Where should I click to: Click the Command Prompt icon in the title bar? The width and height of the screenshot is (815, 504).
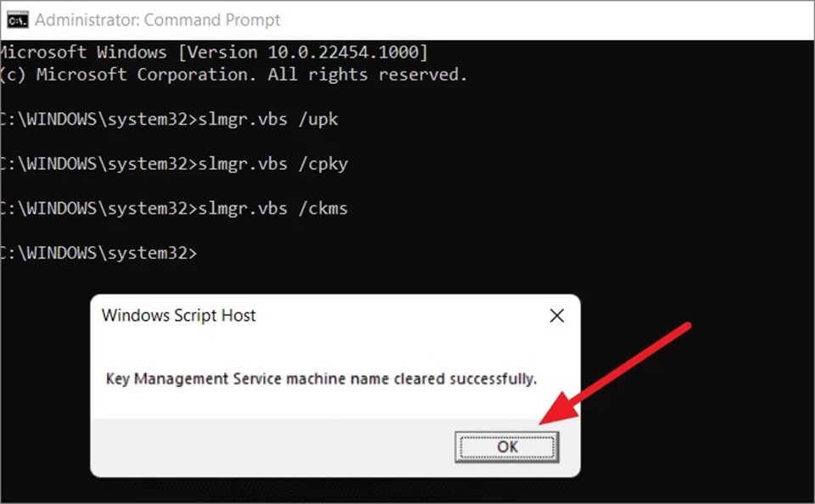(17, 19)
